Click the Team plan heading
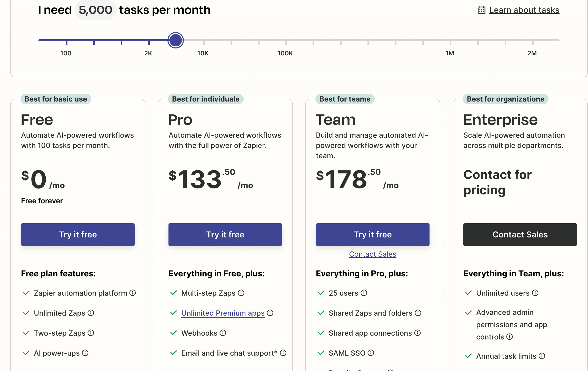588x371 pixels. 336,120
